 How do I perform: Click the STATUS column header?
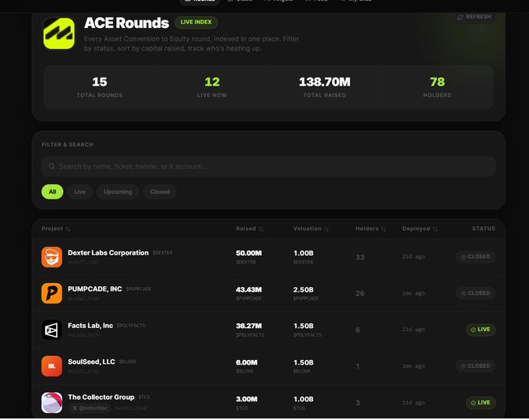484,229
